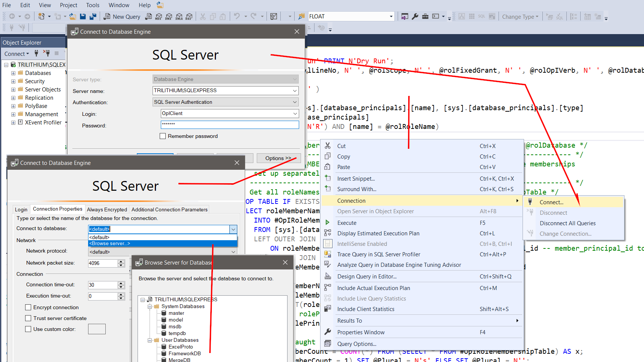The image size is (644, 362).
Task: Open the Change Type dropdown
Action: coord(520,16)
